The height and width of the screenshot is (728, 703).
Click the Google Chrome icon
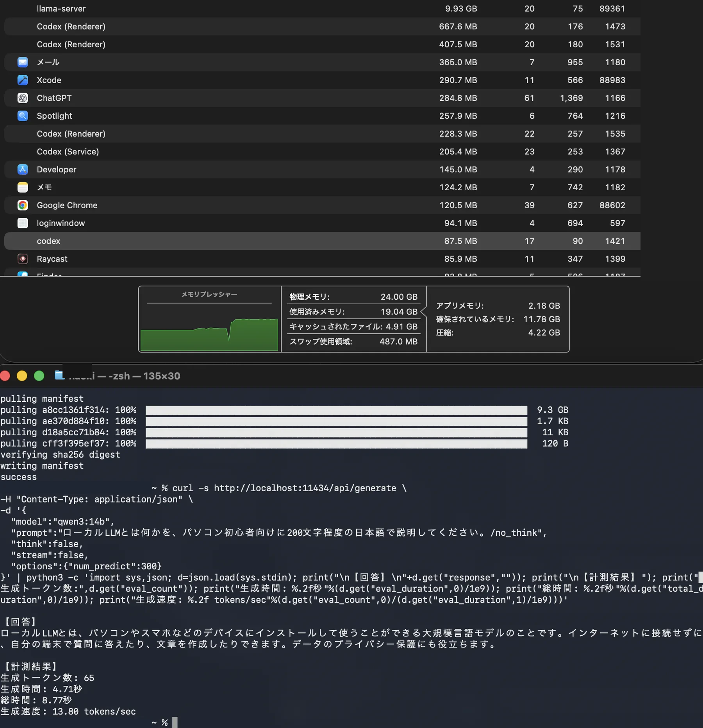[x=23, y=205]
